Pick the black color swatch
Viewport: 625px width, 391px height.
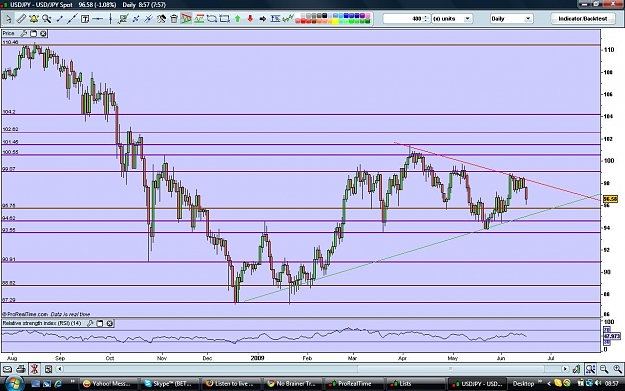tap(324, 16)
